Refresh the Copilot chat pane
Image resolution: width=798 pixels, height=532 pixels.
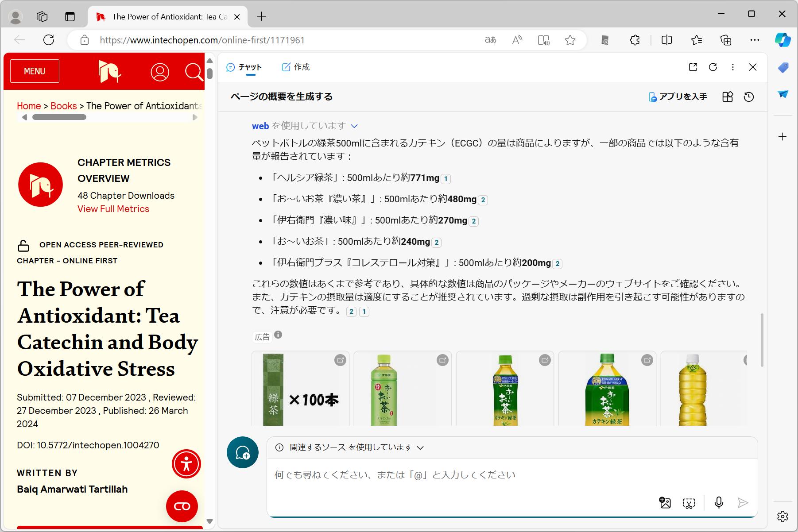713,67
